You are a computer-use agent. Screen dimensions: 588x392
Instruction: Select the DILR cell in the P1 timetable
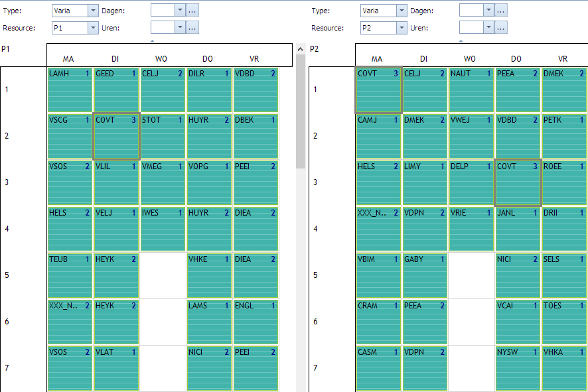[209, 90]
